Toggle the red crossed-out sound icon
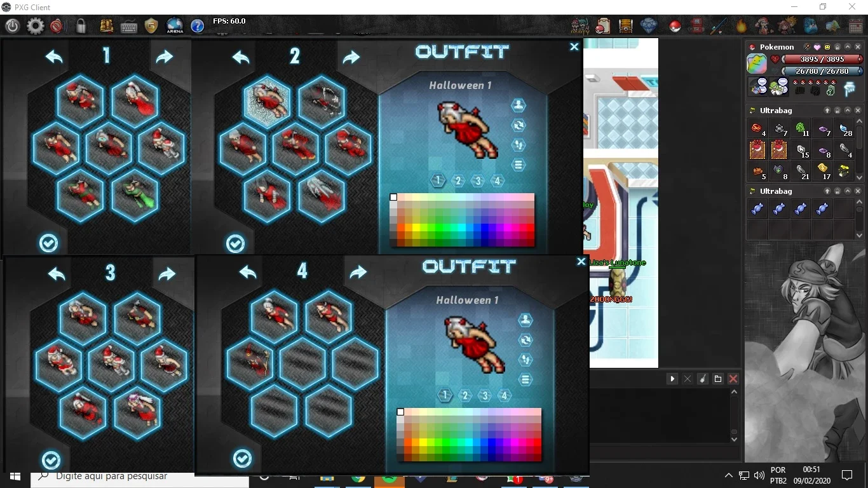868x488 pixels. 57,26
